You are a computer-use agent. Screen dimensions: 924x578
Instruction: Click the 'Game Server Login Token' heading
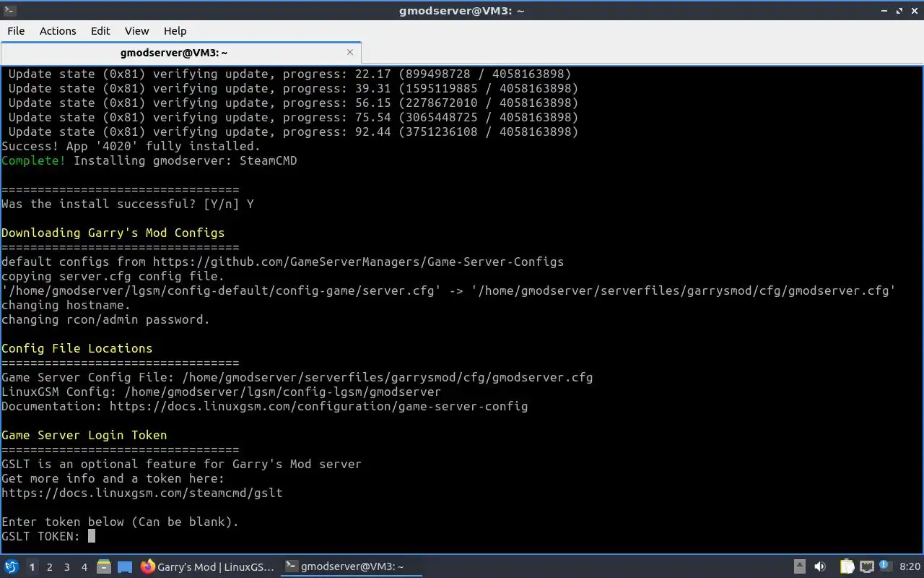[84, 435]
